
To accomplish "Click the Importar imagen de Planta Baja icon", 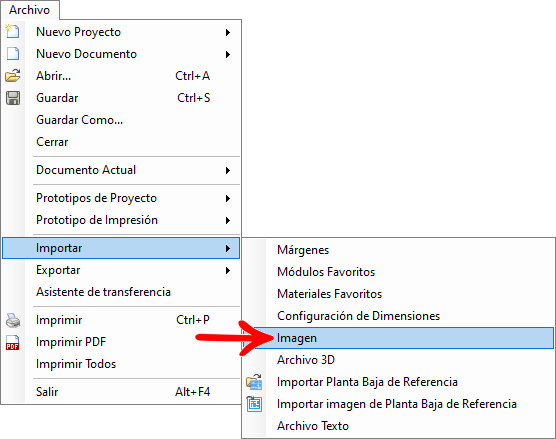I will click(x=254, y=404).
